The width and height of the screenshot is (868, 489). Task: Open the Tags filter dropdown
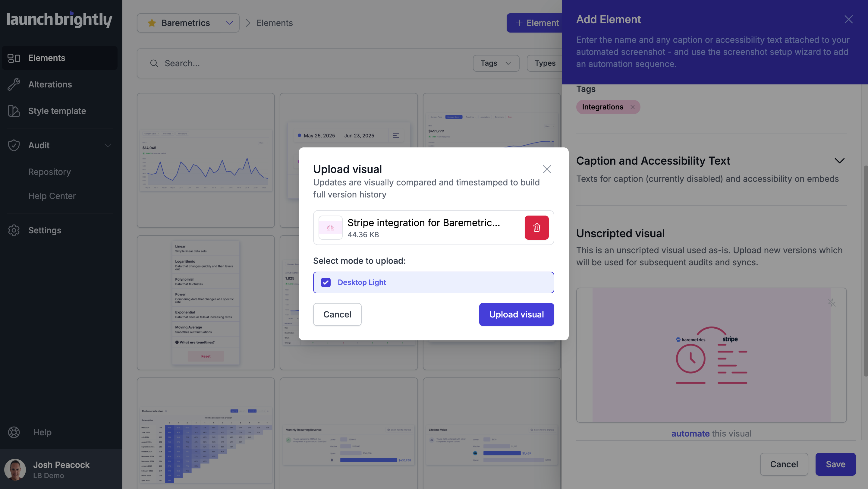(x=496, y=63)
